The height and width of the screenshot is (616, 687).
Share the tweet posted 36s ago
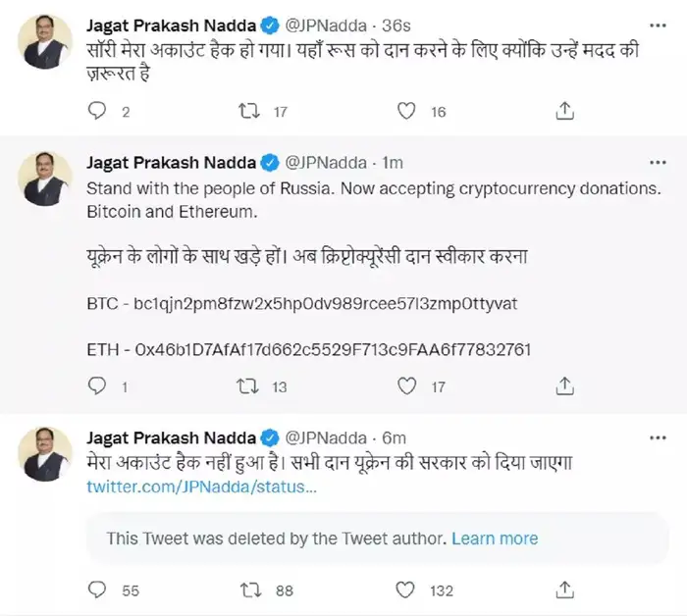(x=564, y=112)
